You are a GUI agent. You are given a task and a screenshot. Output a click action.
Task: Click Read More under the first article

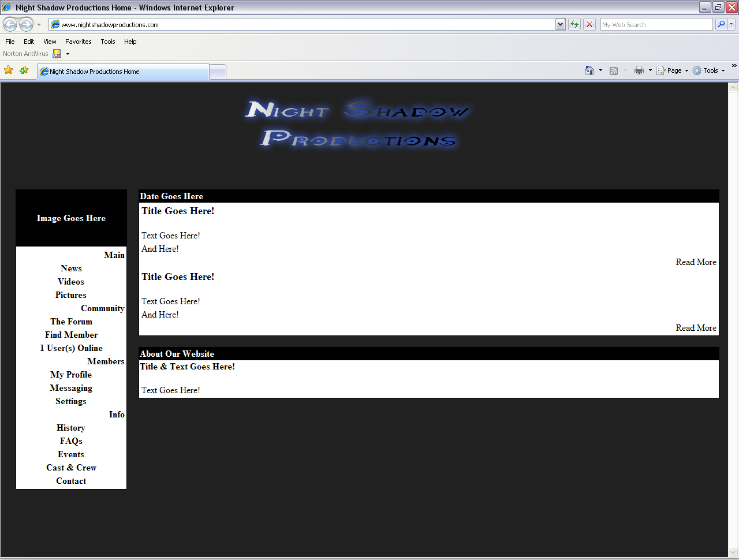(696, 262)
